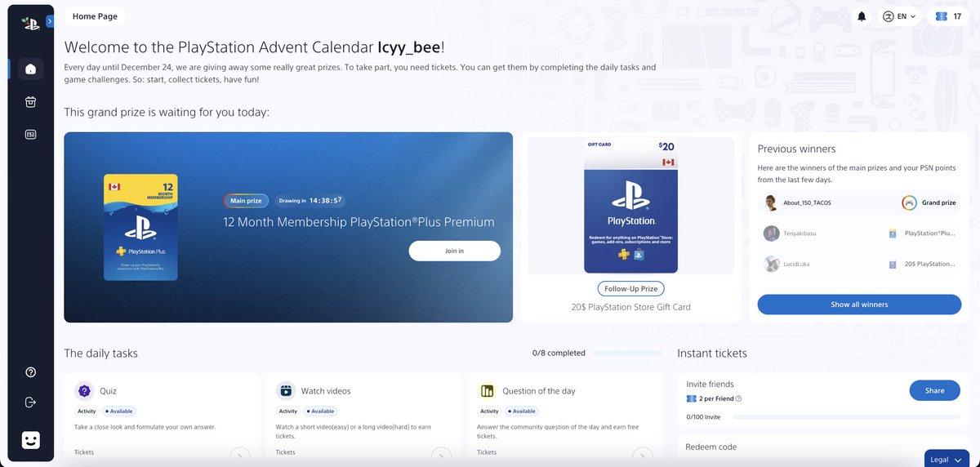
Task: Click the Previous winners heading
Action: (796, 149)
